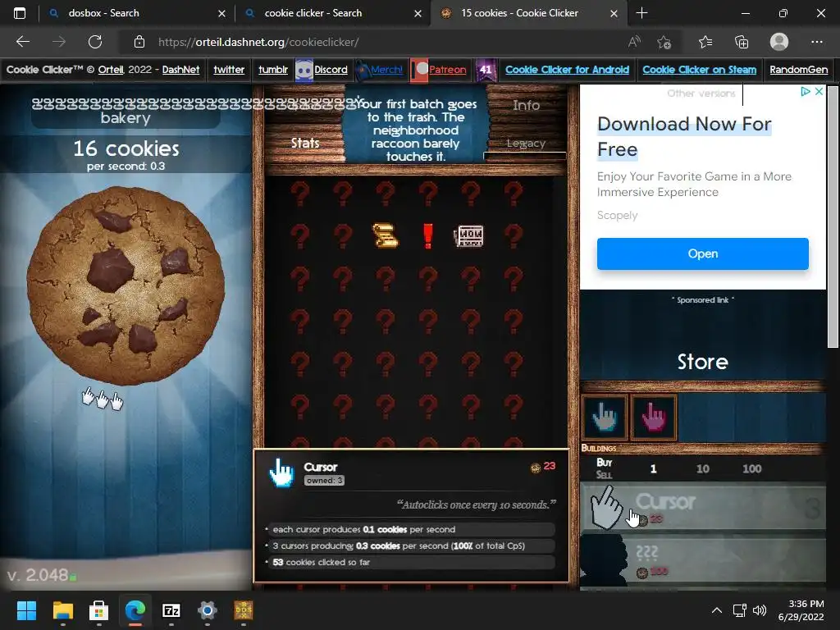840x630 pixels.
Task: Click the golden scroll achievement icon
Action: [x=386, y=235]
